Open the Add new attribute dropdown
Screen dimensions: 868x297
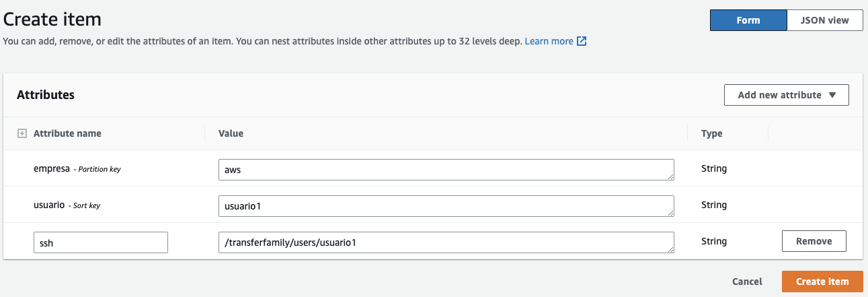click(x=786, y=95)
